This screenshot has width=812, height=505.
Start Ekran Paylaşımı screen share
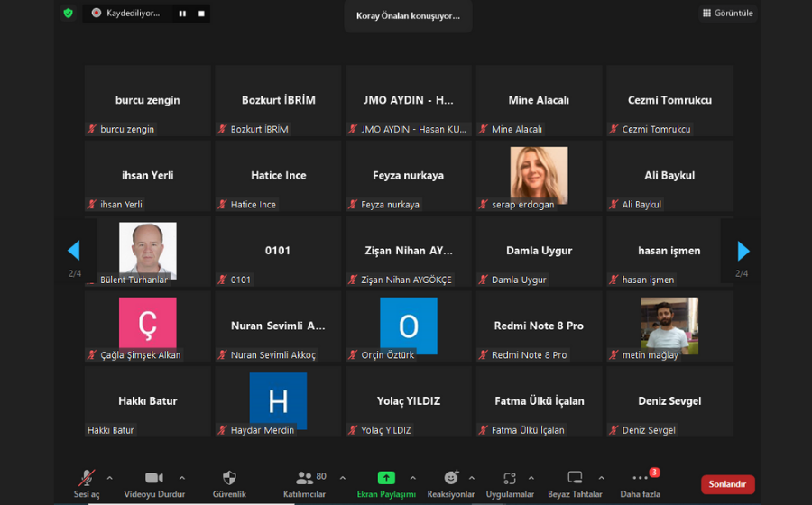(386, 483)
